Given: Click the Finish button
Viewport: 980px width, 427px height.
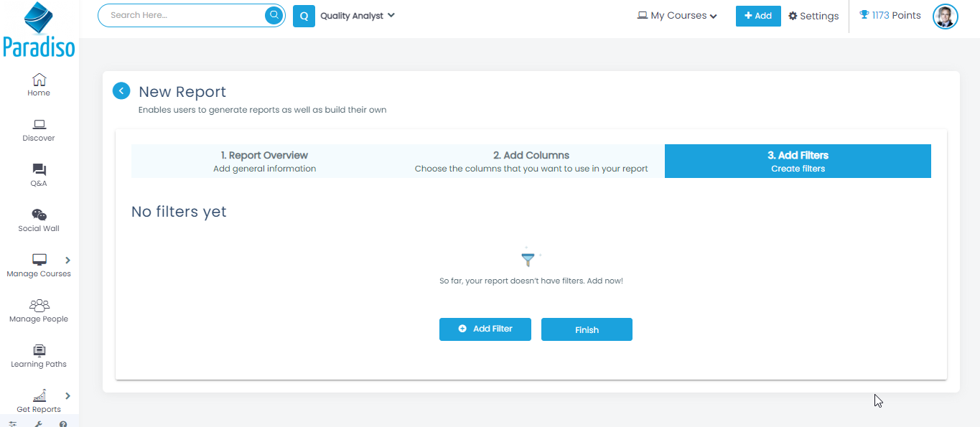Looking at the screenshot, I should click(587, 329).
